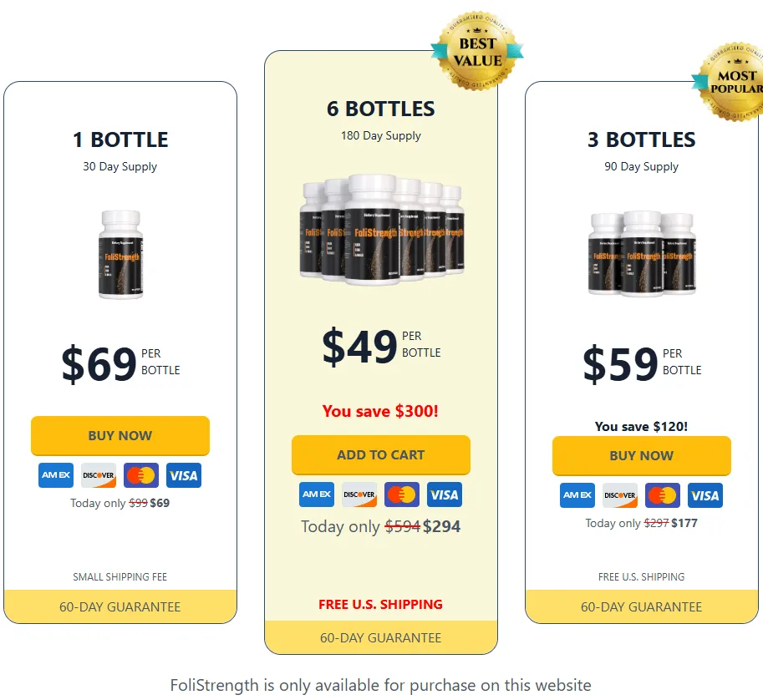763x700 pixels.
Task: Click the $49 per bottle price
Action: pyautogui.click(x=381, y=346)
